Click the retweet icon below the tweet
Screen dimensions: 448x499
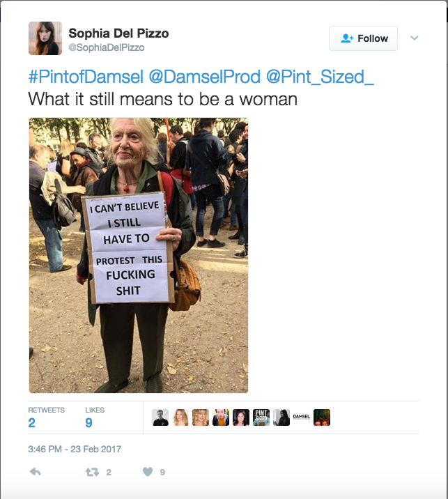92,473
